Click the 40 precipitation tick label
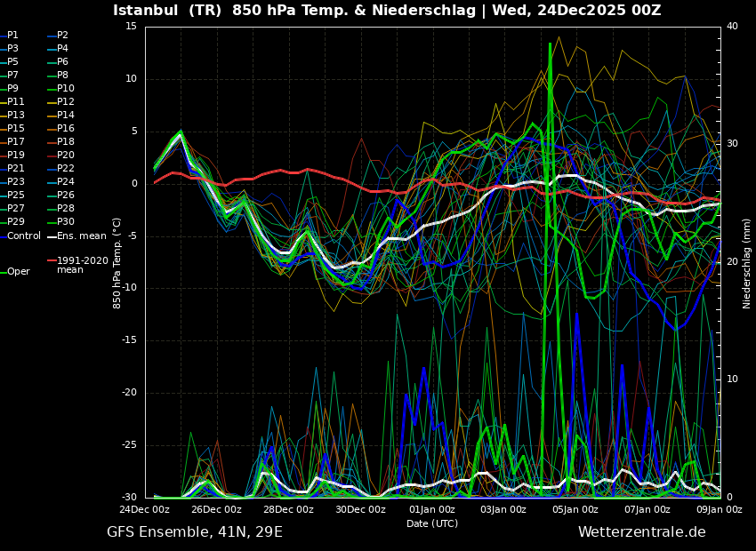 [x=732, y=27]
